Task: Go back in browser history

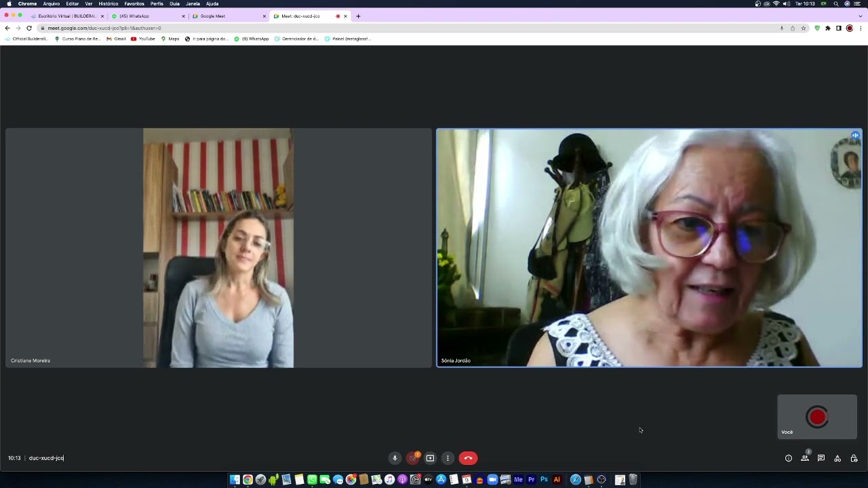Action: click(x=7, y=28)
